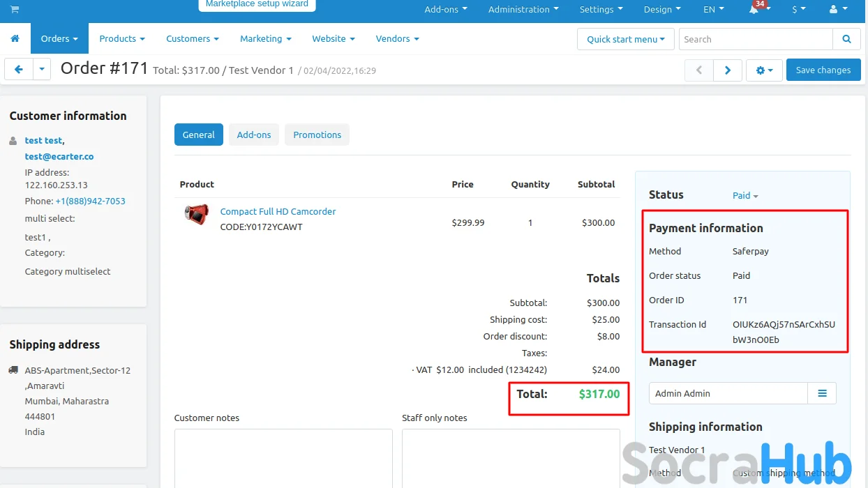Go back using the left arrow button

click(19, 70)
